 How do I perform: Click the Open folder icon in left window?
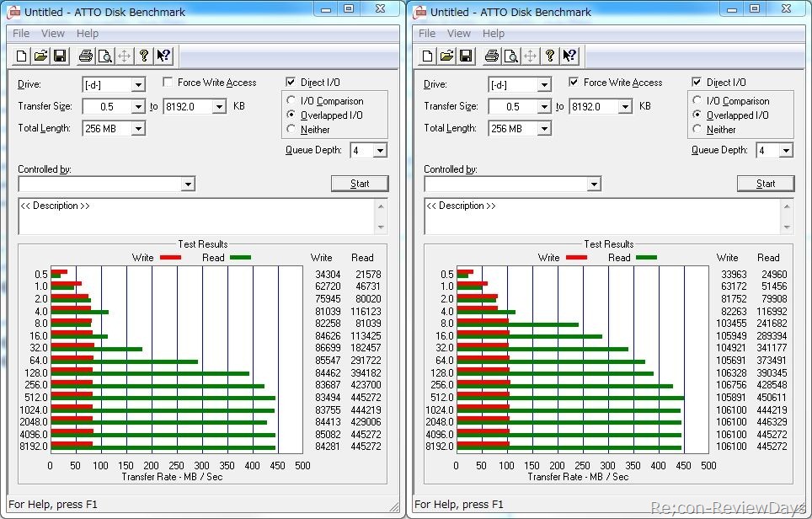point(40,56)
